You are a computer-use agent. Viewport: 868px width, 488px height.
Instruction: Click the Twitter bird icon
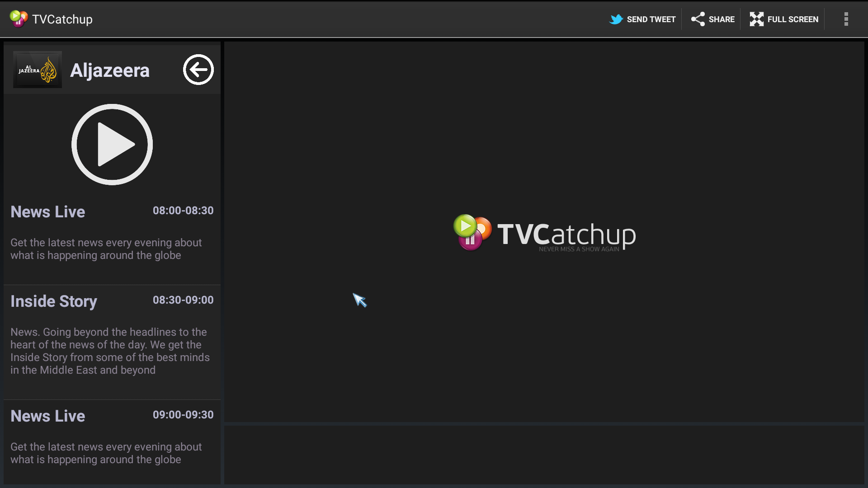click(x=616, y=19)
